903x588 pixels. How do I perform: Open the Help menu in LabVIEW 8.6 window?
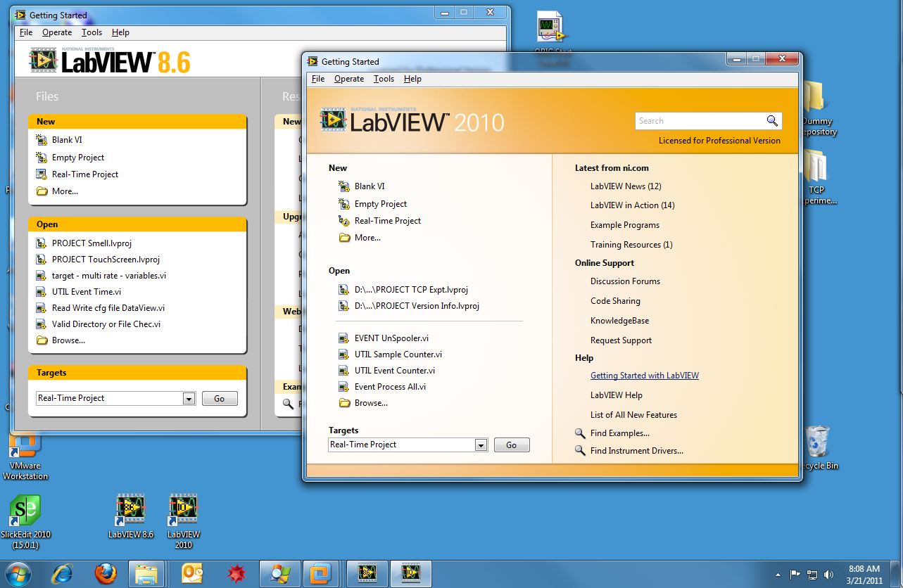point(120,32)
